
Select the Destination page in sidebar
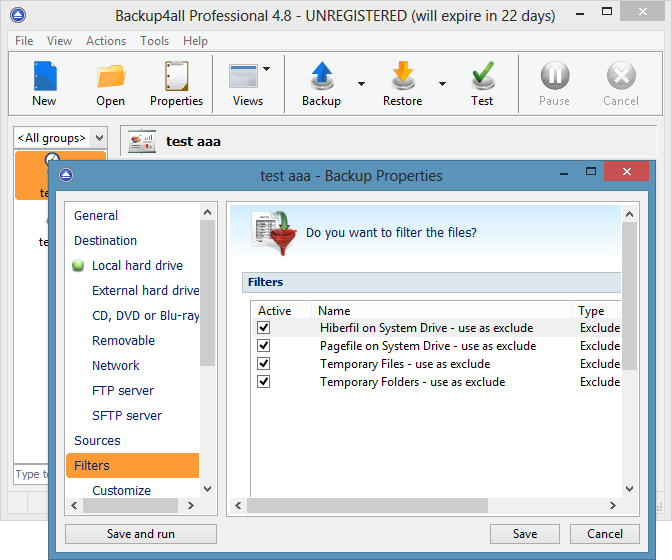pos(105,241)
